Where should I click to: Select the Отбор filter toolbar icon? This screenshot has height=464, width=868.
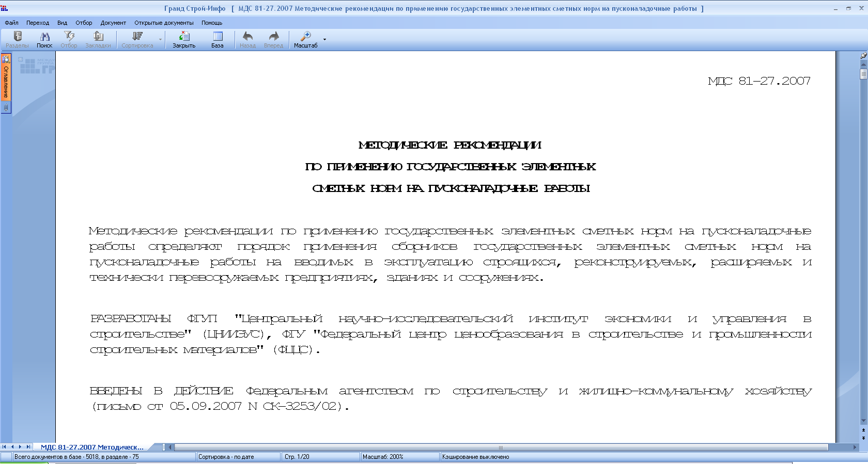point(69,40)
